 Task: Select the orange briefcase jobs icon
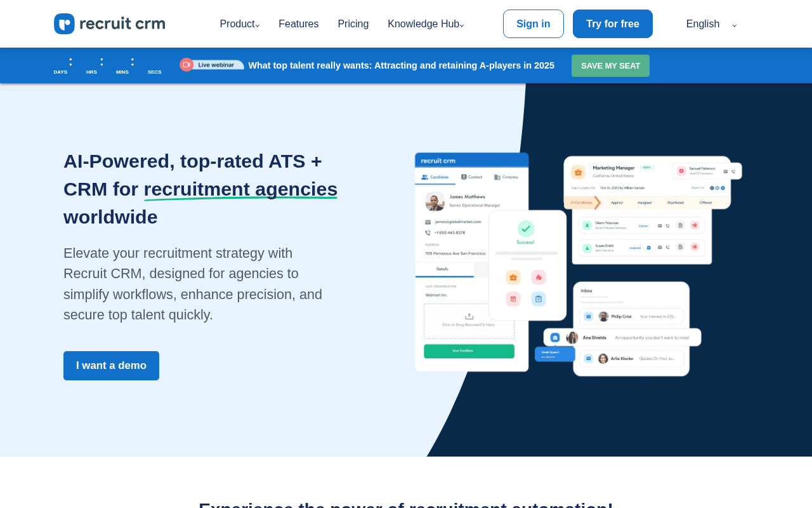(514, 277)
